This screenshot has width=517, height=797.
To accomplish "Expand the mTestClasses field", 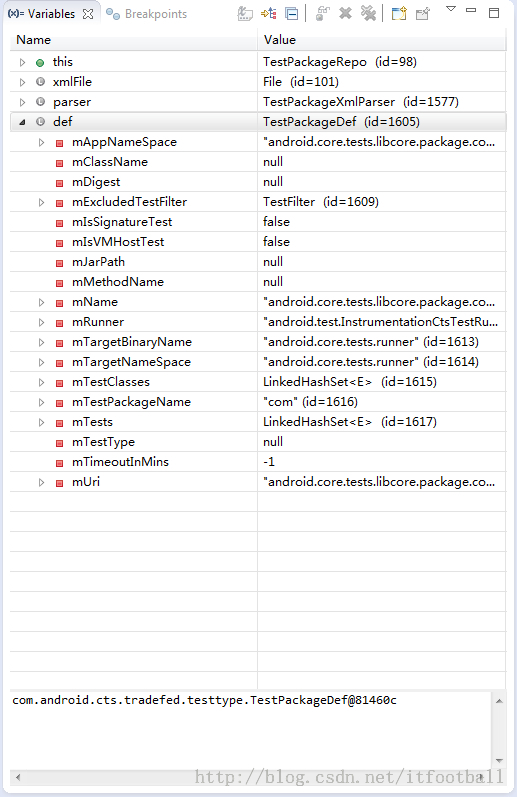I will [x=42, y=382].
